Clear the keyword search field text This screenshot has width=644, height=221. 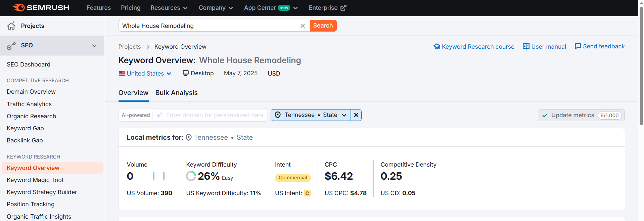[303, 26]
